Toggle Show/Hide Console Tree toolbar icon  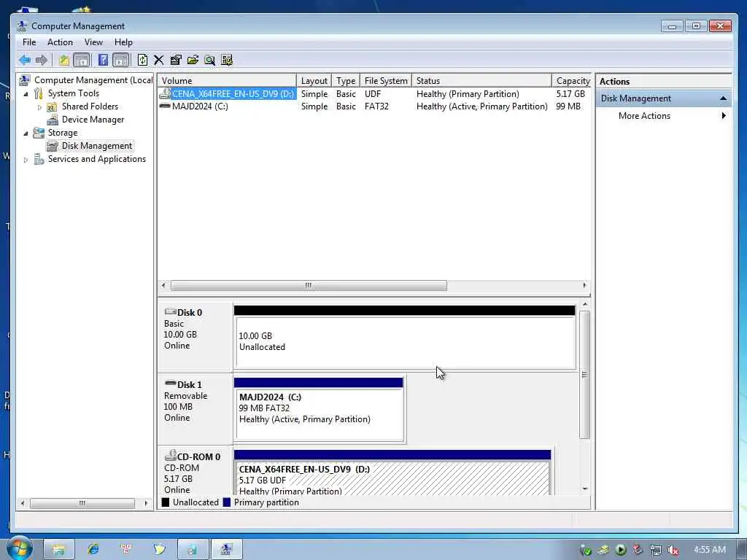point(82,60)
